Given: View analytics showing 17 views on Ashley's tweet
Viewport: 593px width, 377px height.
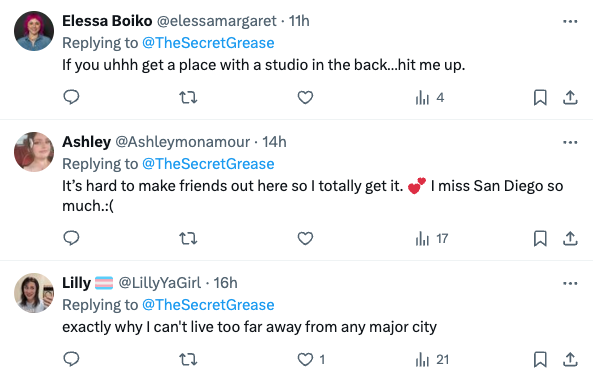Looking at the screenshot, I should 432,239.
